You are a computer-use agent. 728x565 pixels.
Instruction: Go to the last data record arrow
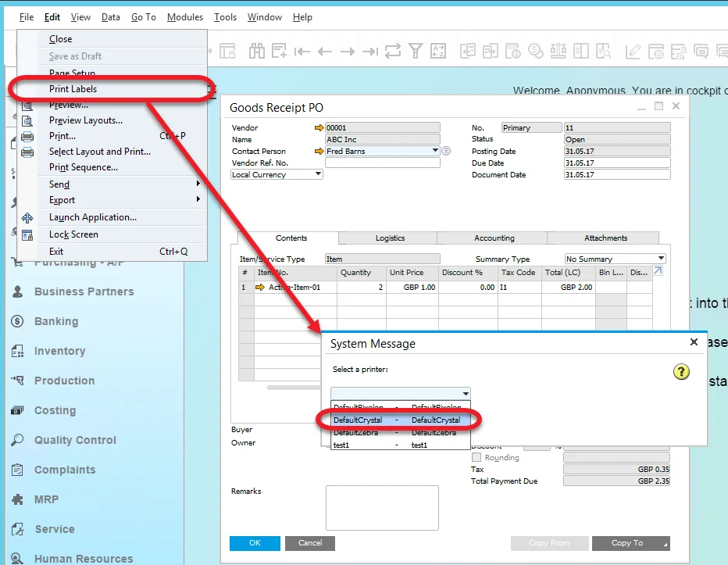[369, 52]
